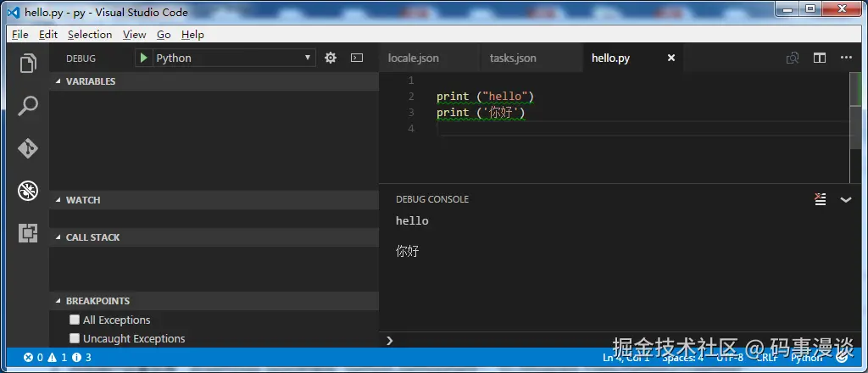This screenshot has width=868, height=373.
Task: Click the Visual Studio Code logo in title bar
Action: 14,12
